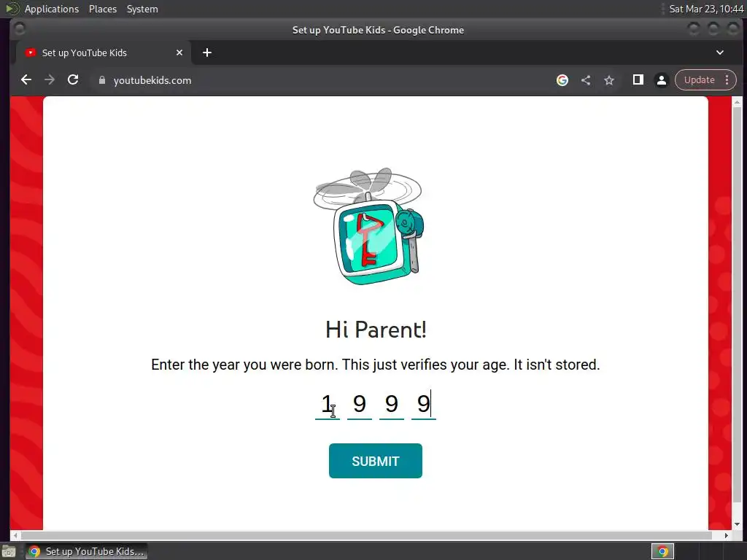This screenshot has width=747, height=560.
Task: Open the System menu
Action: (142, 9)
